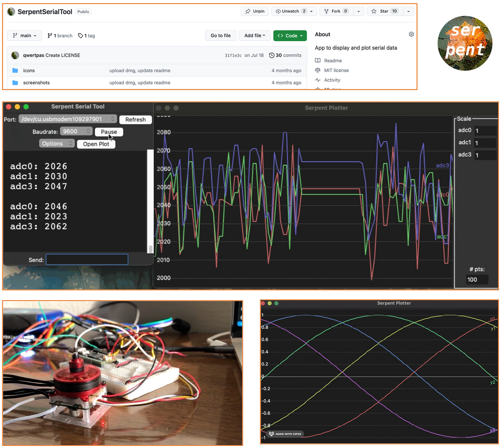Click the clock icon beside 30 commits
Image resolution: width=504 pixels, height=448 pixels.
[272, 55]
